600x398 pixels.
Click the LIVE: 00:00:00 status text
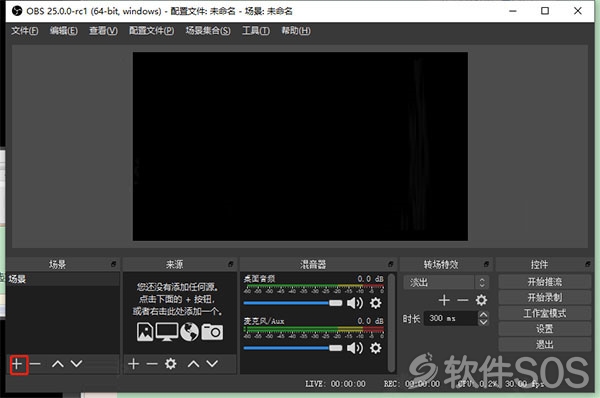pyautogui.click(x=335, y=384)
